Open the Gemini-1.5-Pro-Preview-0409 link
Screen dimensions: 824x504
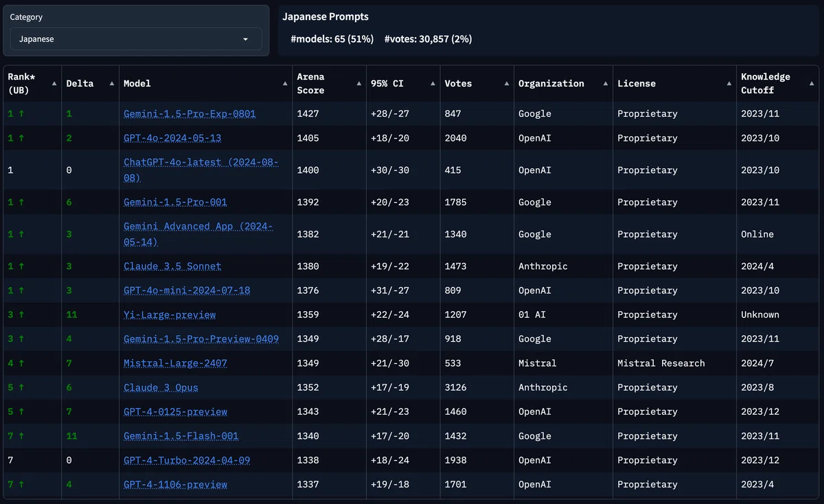click(x=201, y=339)
